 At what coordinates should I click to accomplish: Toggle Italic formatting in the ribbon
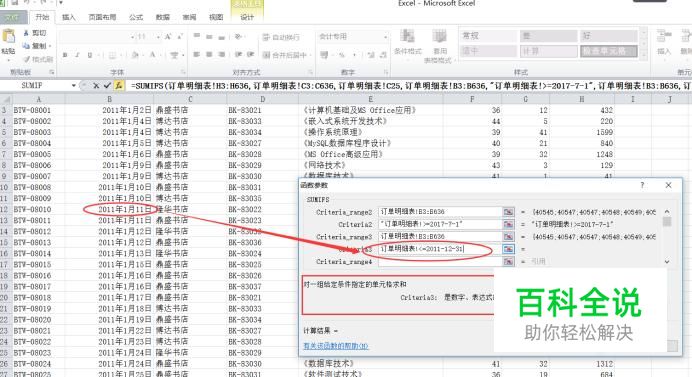(77, 55)
